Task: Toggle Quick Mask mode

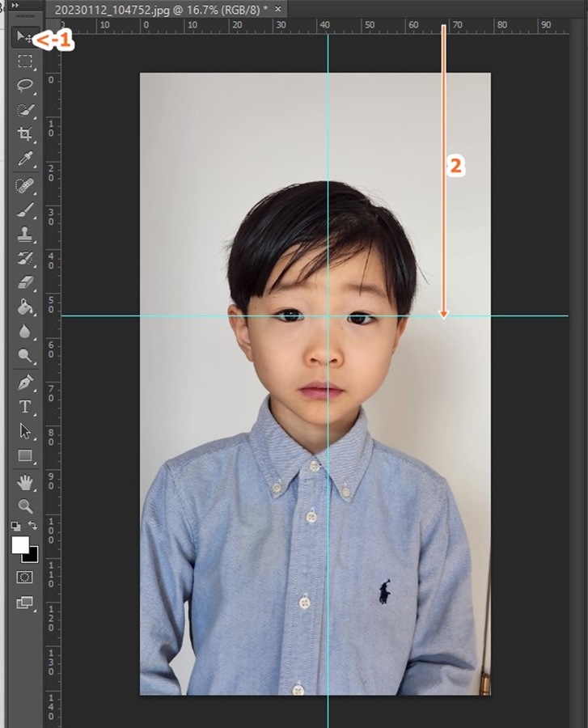Action: (x=24, y=578)
